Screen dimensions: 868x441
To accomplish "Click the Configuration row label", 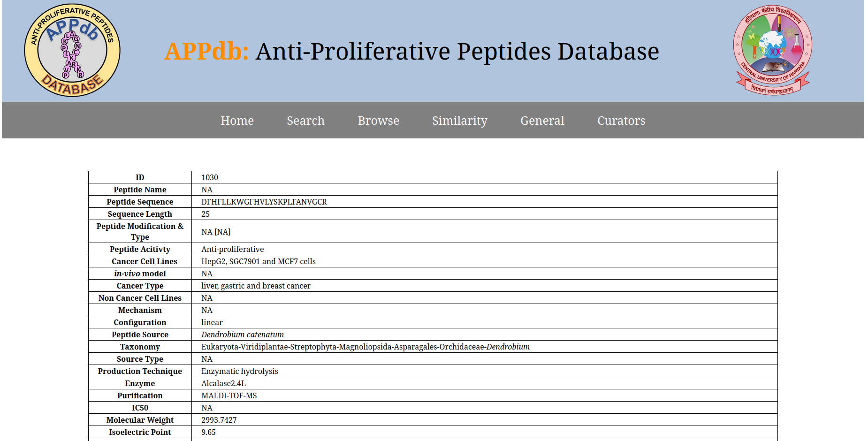I will pos(140,322).
